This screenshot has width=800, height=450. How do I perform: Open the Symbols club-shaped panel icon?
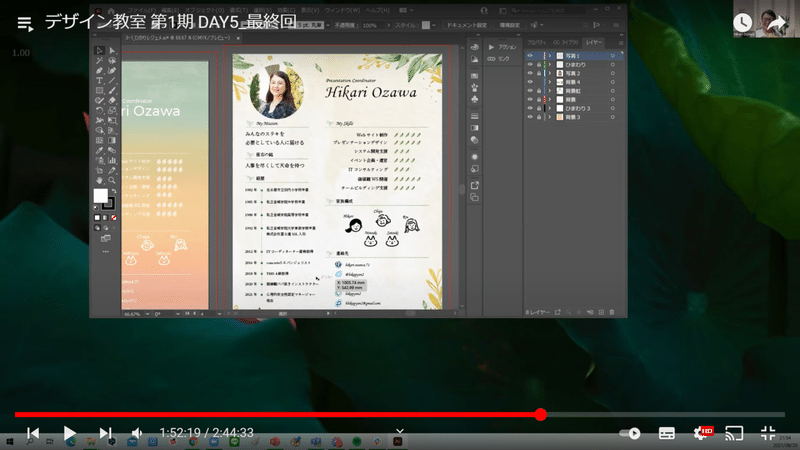coord(474,98)
